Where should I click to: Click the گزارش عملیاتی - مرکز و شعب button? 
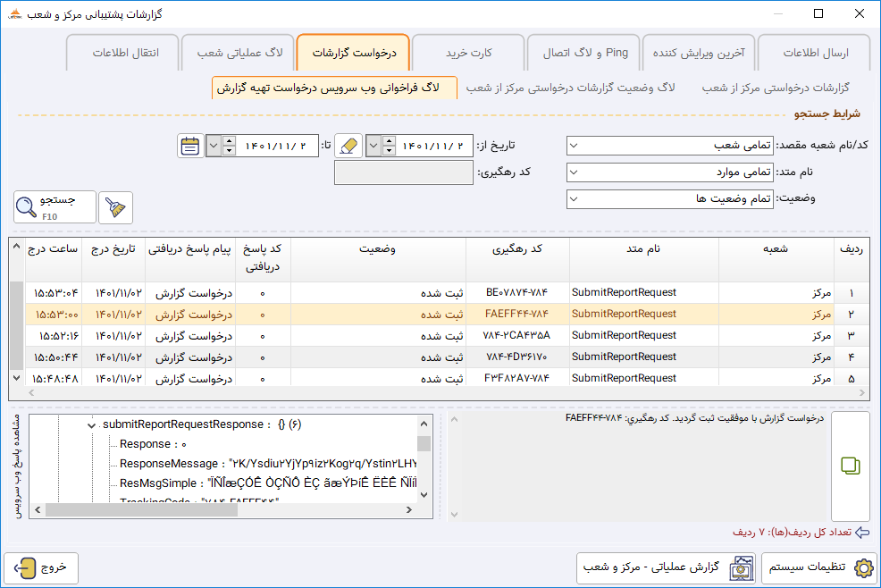[x=667, y=567]
